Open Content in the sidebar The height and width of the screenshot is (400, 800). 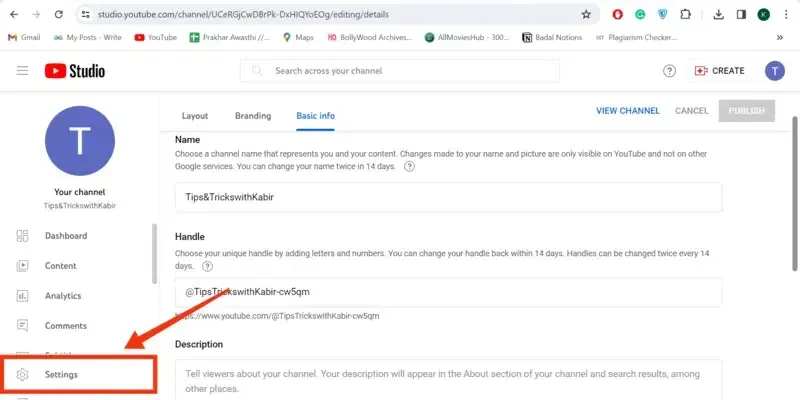click(x=60, y=266)
